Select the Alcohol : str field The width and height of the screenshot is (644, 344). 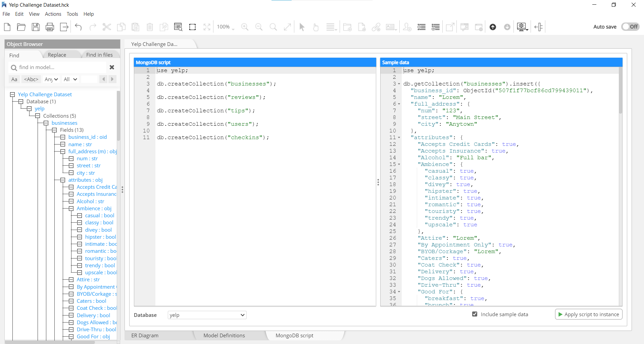pos(90,202)
